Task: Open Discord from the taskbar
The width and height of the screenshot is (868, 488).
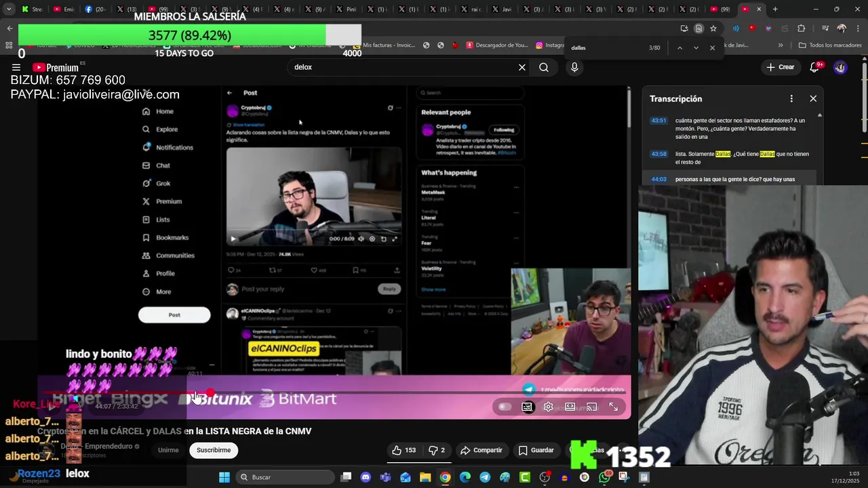Action: coord(366,477)
